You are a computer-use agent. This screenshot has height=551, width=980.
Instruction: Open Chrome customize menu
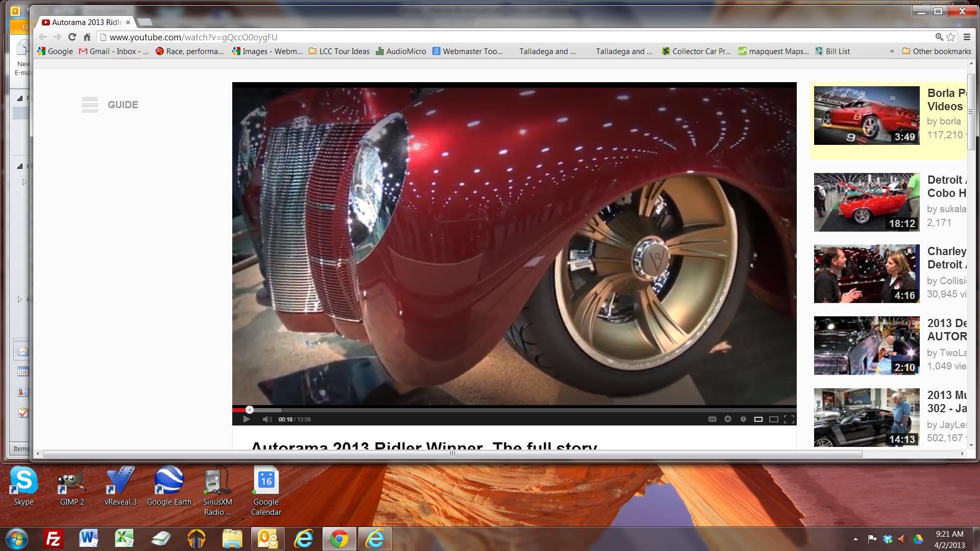(x=967, y=37)
